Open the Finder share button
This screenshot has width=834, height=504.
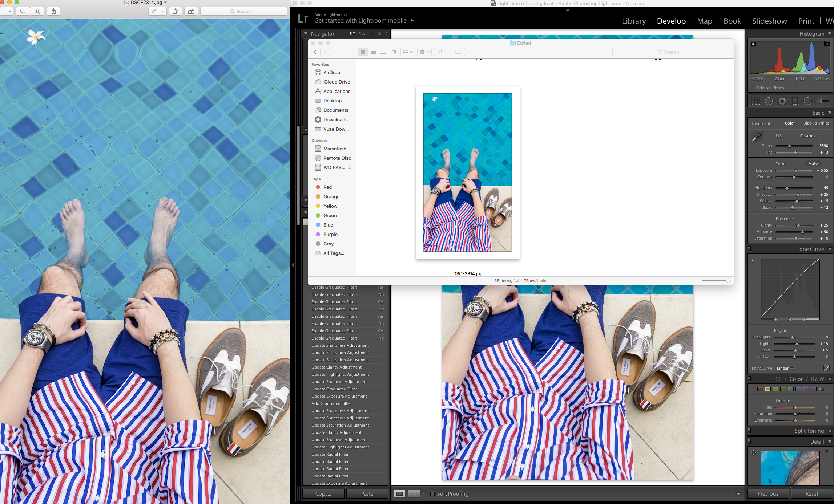(x=441, y=52)
